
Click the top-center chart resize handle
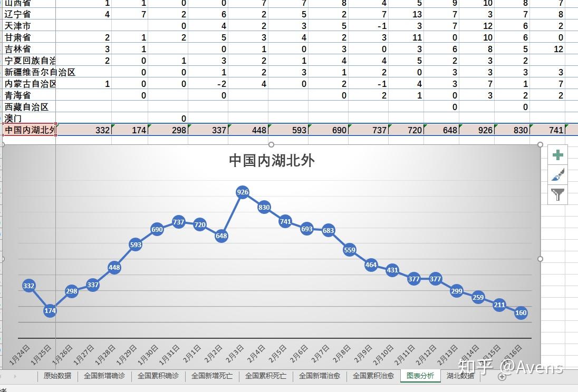pyautogui.click(x=271, y=144)
